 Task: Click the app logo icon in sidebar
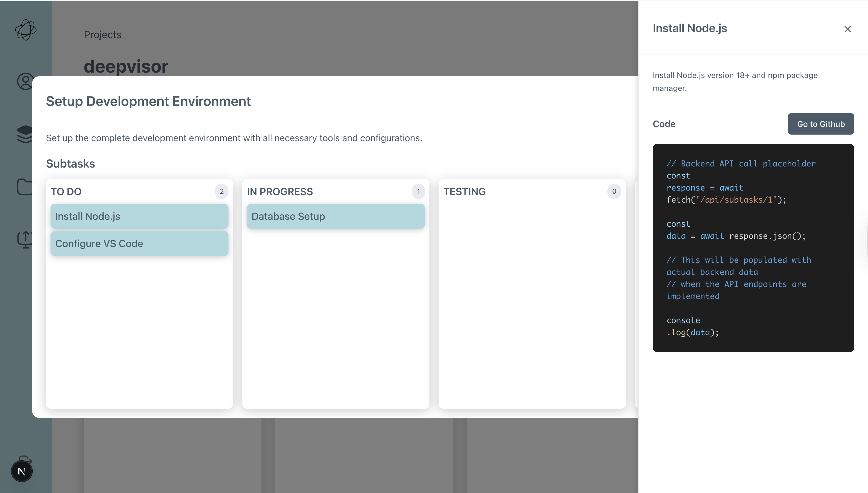[26, 30]
